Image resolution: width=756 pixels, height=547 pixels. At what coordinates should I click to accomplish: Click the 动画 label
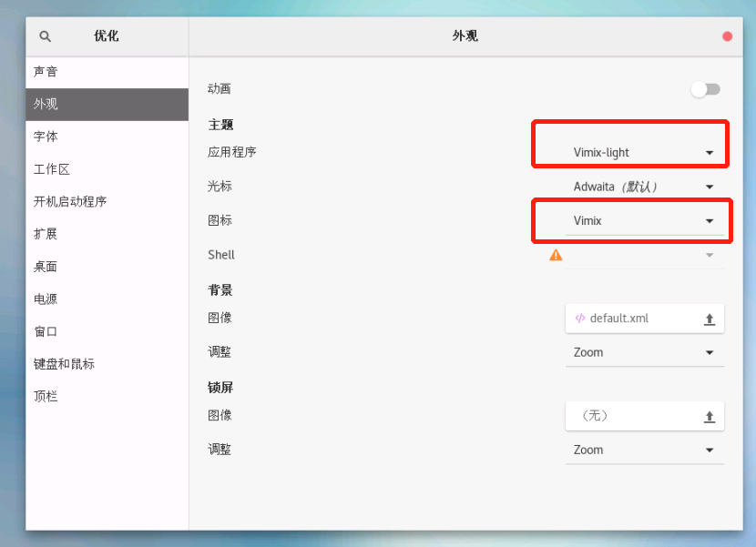pyautogui.click(x=220, y=88)
